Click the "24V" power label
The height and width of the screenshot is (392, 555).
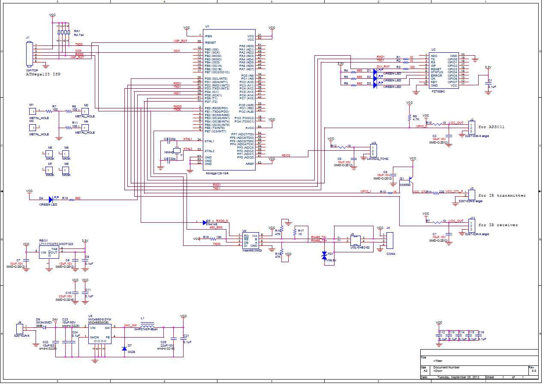point(55,320)
